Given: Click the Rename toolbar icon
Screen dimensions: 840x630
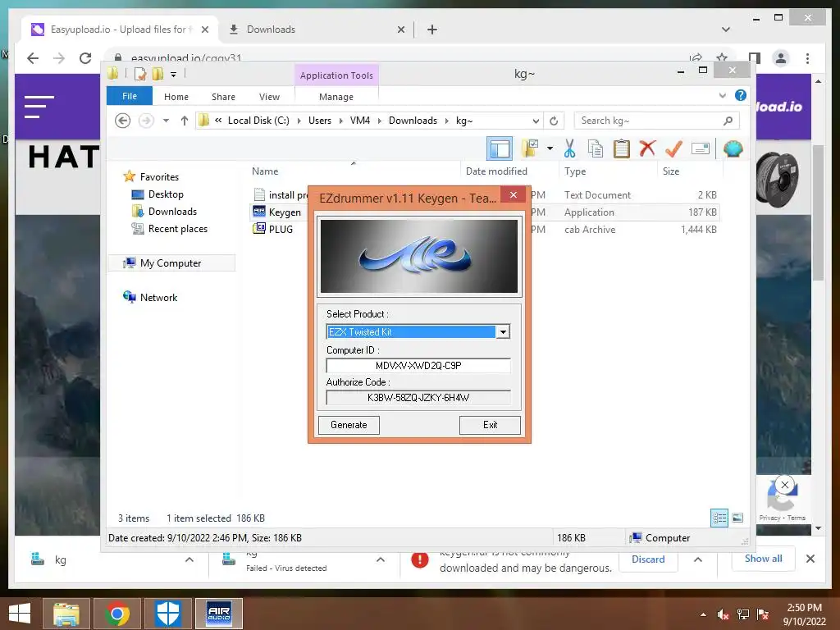Looking at the screenshot, I should (x=701, y=148).
